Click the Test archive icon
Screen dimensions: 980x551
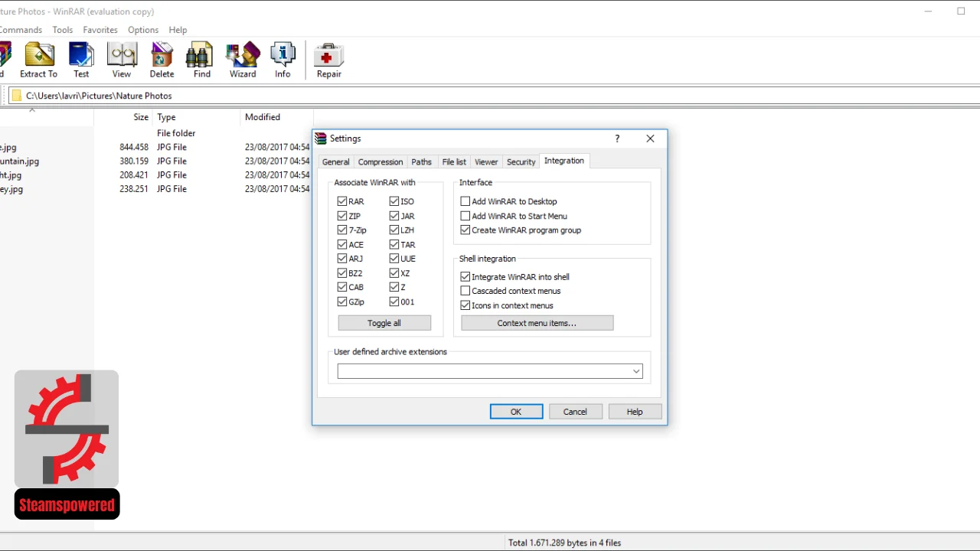(x=81, y=60)
